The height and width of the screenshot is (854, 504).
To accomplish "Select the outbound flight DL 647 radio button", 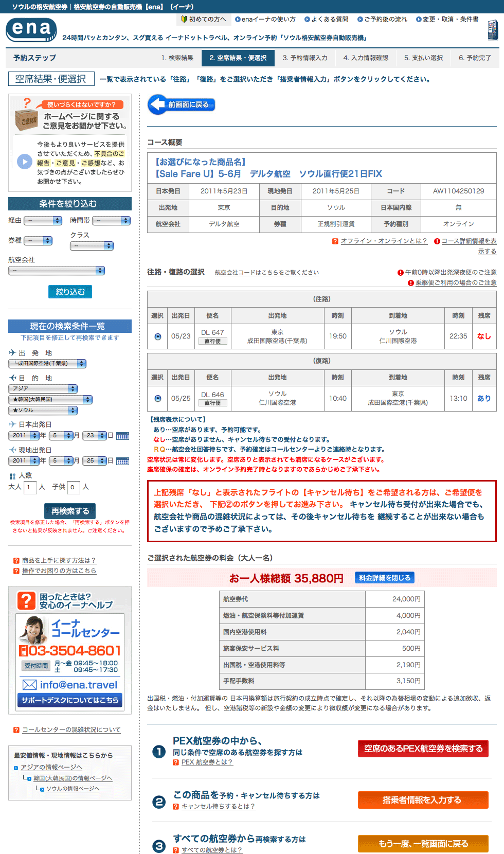I will pyautogui.click(x=158, y=336).
